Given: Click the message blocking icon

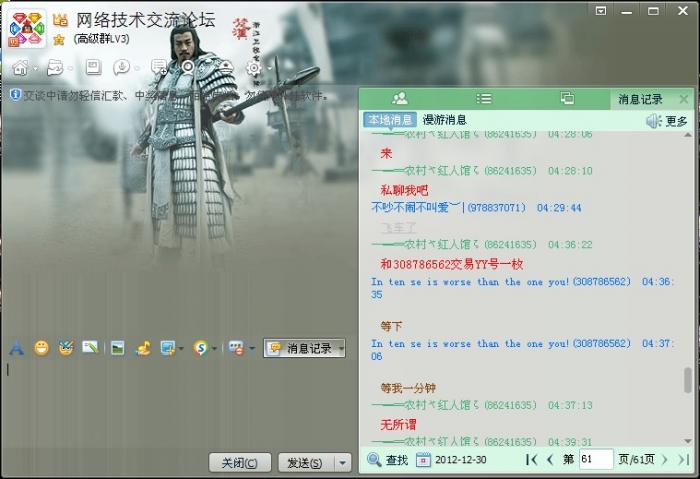Looking at the screenshot, I should (x=236, y=348).
